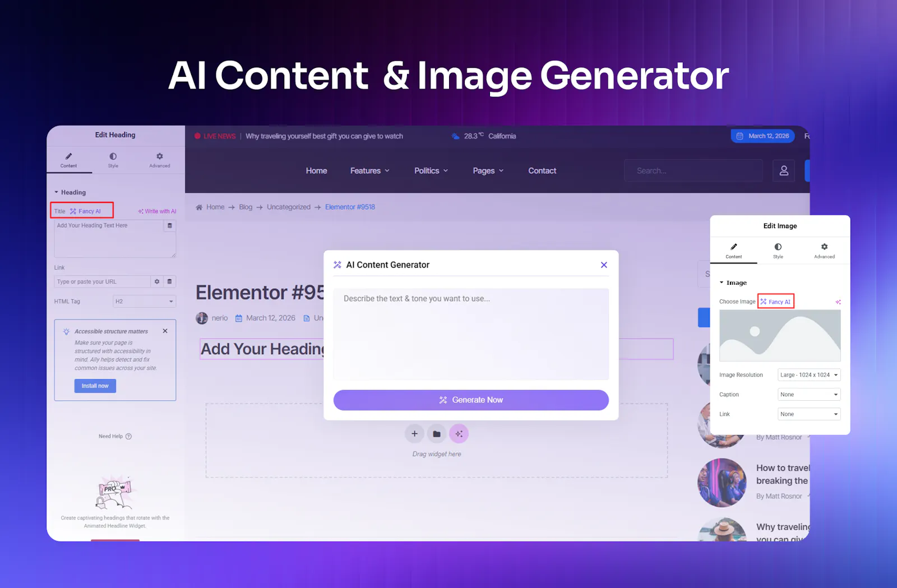Dismiss the Accessible structure matters notice
897x588 pixels.
pos(165,331)
